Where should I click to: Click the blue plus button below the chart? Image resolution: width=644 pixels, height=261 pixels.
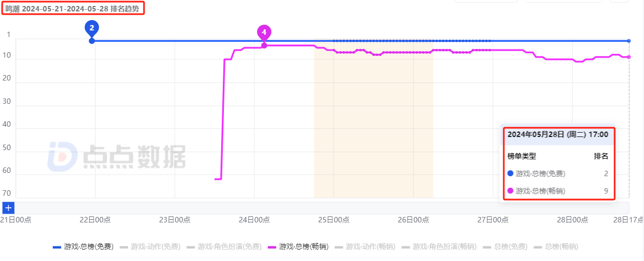[8, 208]
